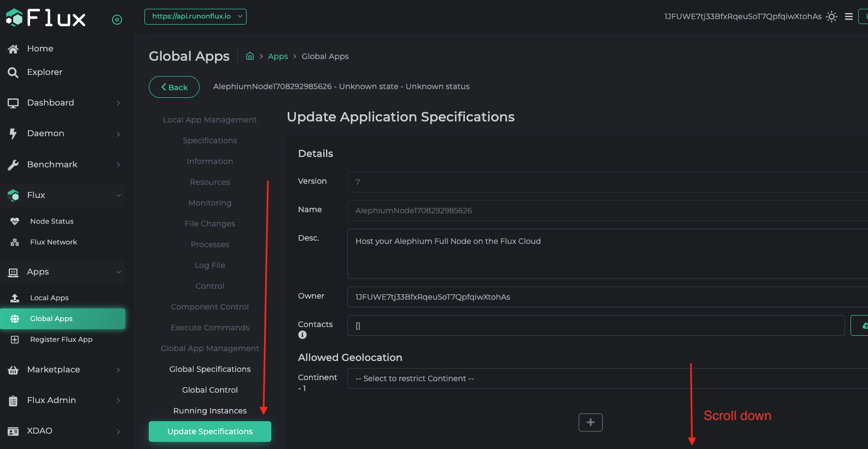Viewport: 868px width, 449px height.
Task: Click the Explorer search icon
Action: click(13, 72)
